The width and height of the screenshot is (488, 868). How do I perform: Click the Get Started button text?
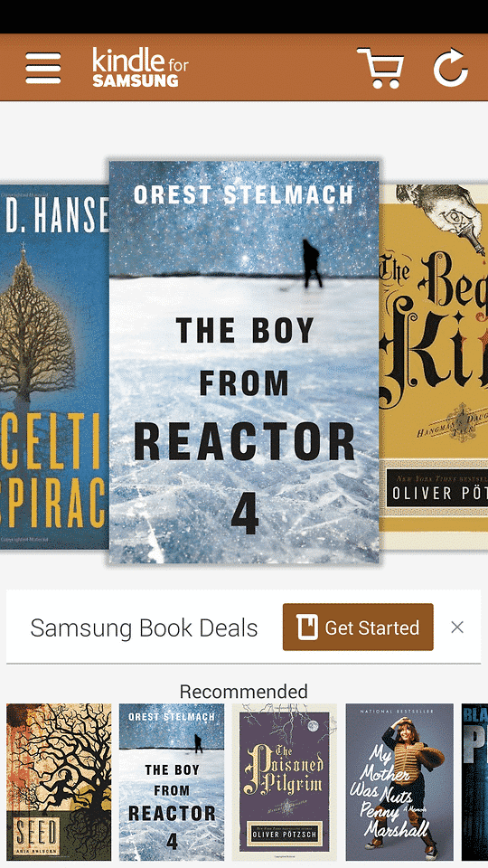click(371, 627)
